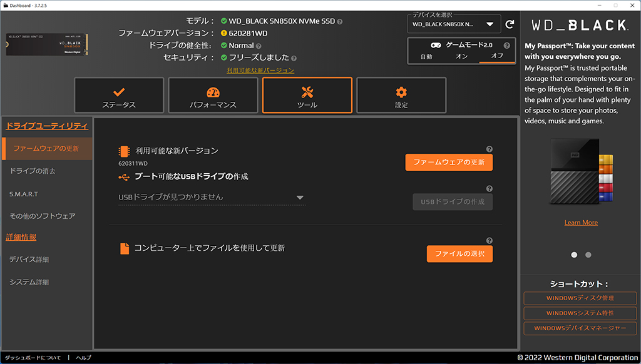Click the USB icon by ブート可能なUSBドライブの作成
Viewport: 641px width, 364px height.
(124, 177)
